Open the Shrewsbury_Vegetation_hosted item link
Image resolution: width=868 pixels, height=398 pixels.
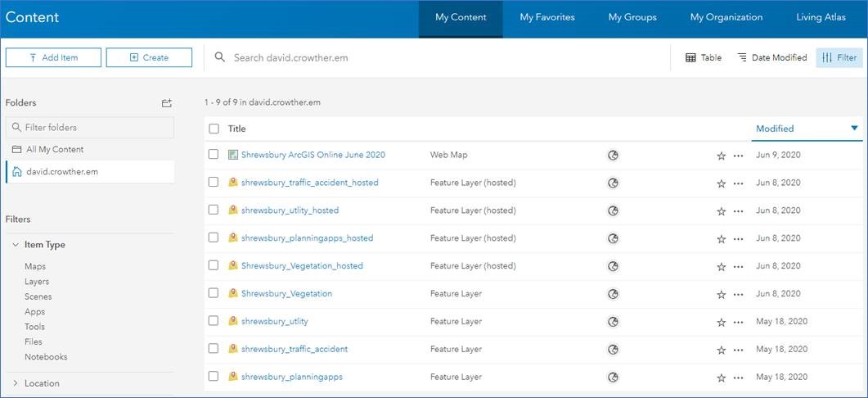tap(302, 265)
